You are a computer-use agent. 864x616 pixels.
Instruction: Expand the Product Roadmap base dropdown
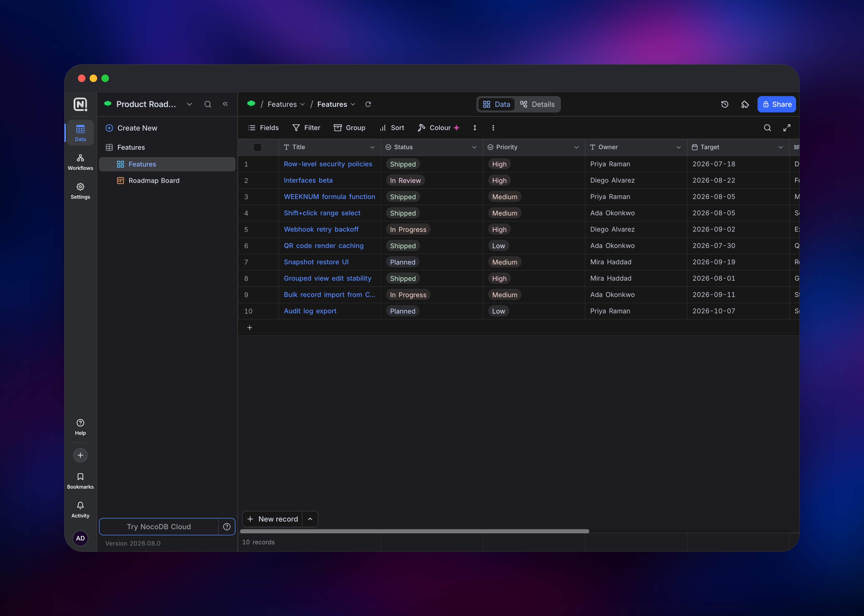pos(189,104)
